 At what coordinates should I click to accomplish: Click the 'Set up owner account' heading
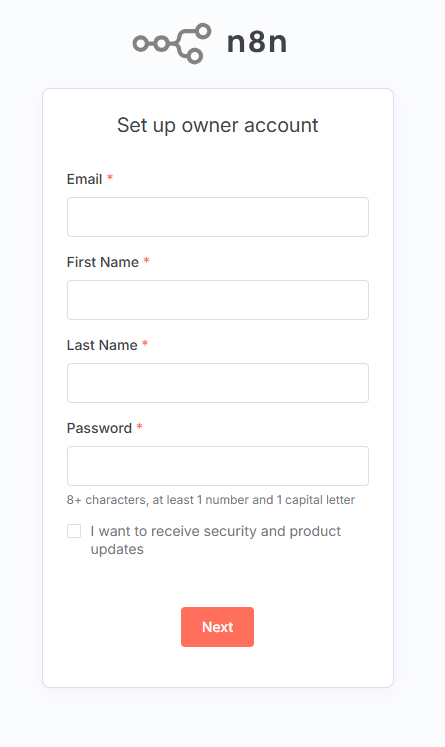[x=218, y=125]
